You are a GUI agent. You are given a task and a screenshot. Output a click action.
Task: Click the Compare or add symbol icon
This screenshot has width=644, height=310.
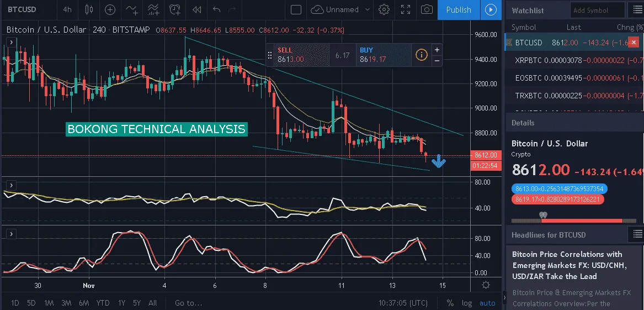point(110,9)
